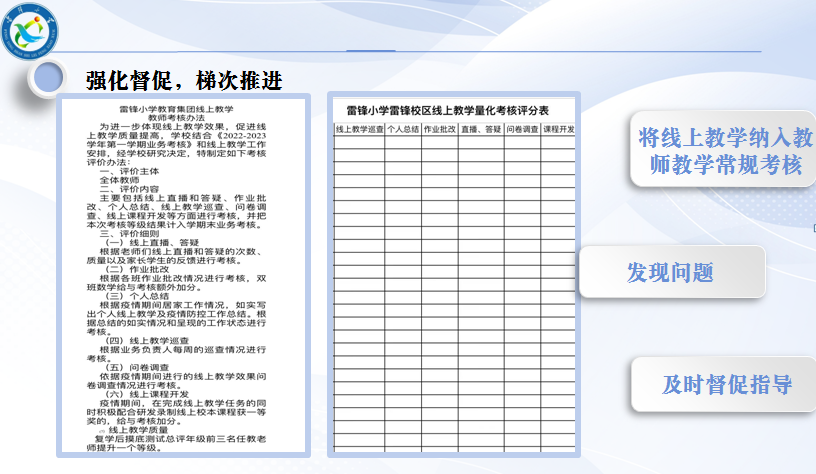816x474 pixels.
Task: Click the first empty cell under 线上教学巡查
Action: coord(359,142)
